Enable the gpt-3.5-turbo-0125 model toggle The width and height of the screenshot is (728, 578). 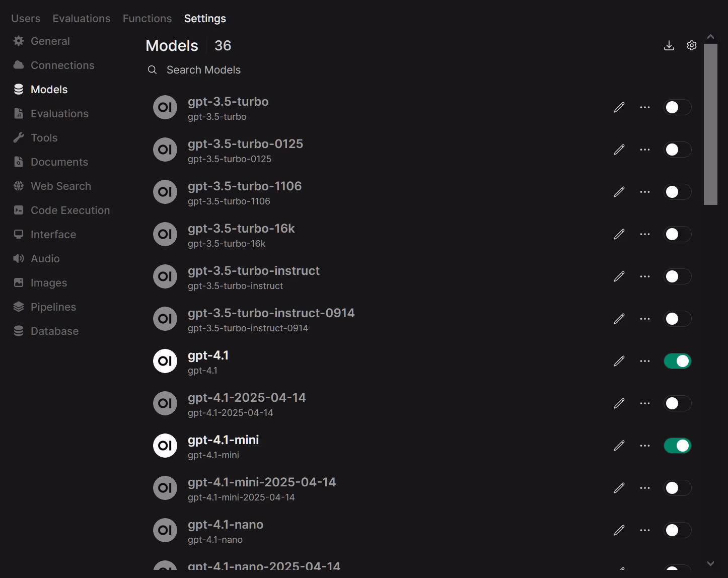677,150
